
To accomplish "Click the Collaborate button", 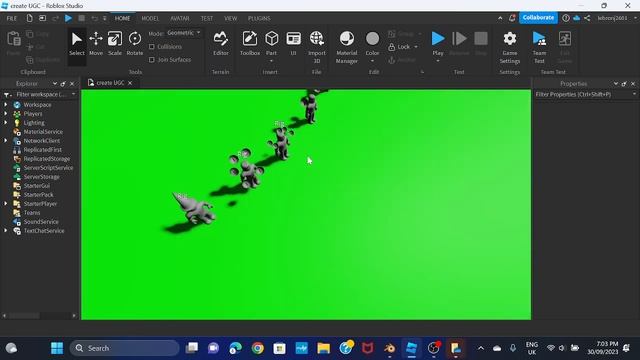I will [x=538, y=18].
